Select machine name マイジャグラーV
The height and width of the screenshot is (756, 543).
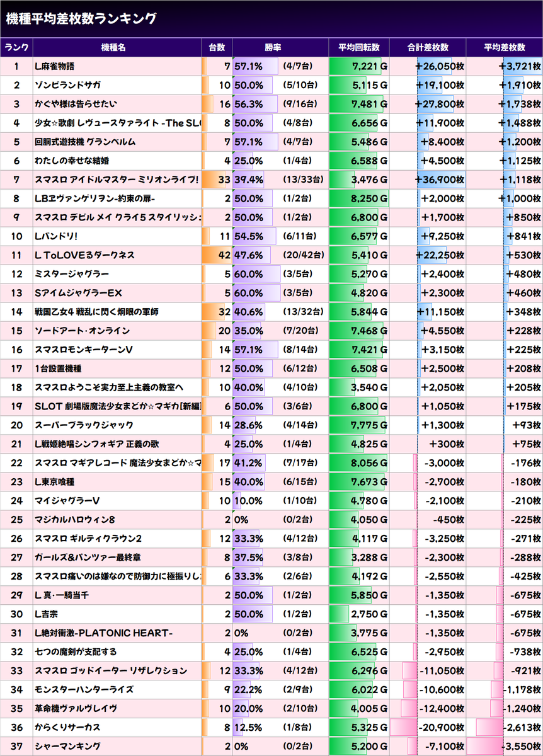click(67, 501)
